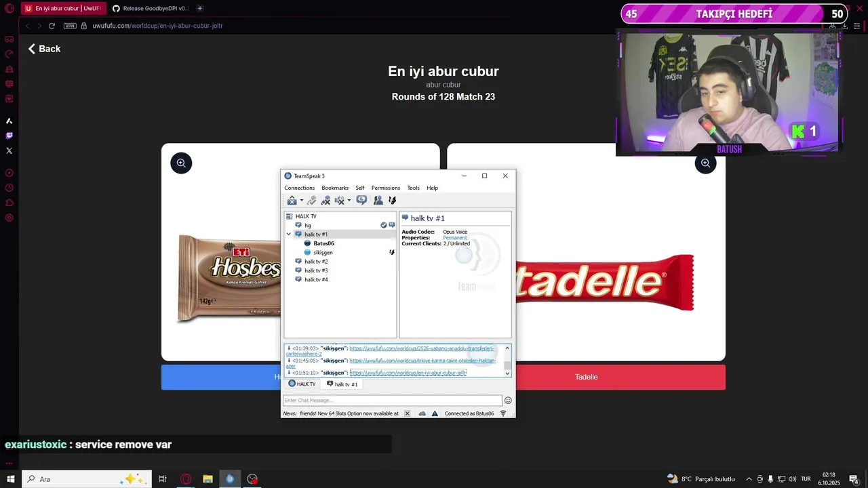This screenshot has height=488, width=868.
Task: Select user sikişgen in channel tree
Action: pos(323,252)
